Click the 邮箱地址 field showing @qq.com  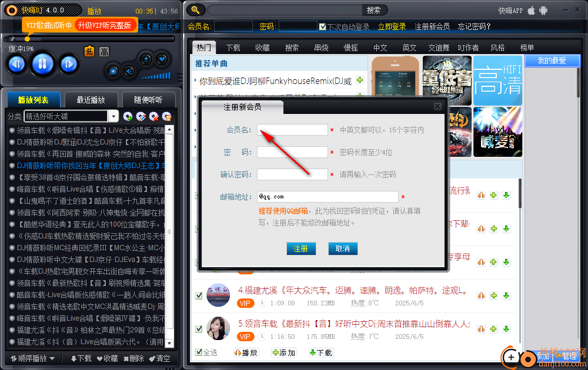coord(328,197)
